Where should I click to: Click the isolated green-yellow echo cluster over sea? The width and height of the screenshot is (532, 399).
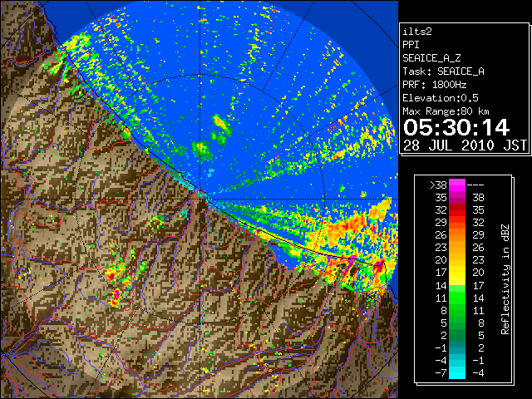point(220,126)
